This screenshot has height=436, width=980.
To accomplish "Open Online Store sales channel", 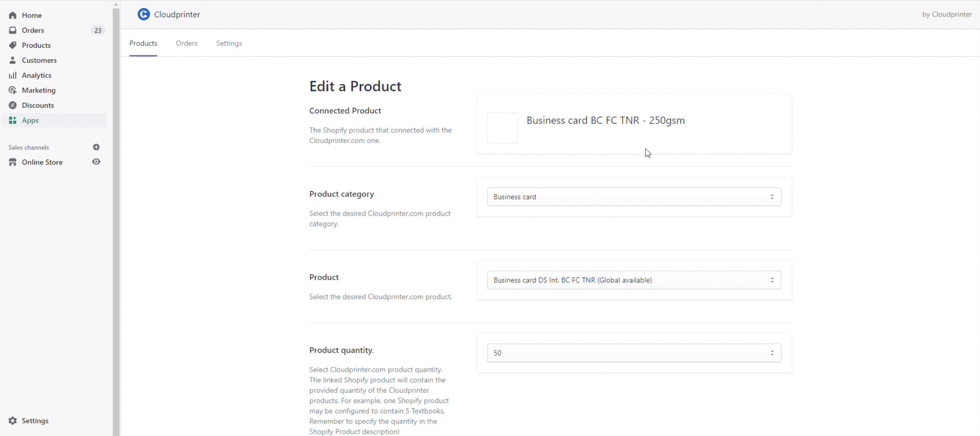I will click(42, 162).
